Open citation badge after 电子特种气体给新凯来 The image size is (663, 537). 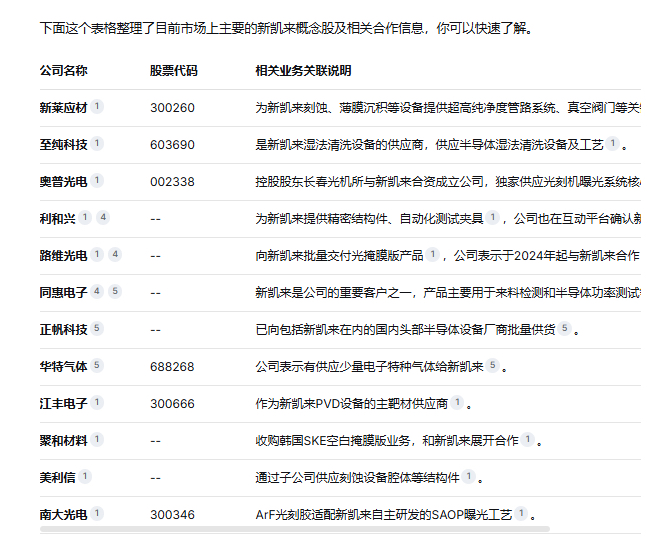493,366
